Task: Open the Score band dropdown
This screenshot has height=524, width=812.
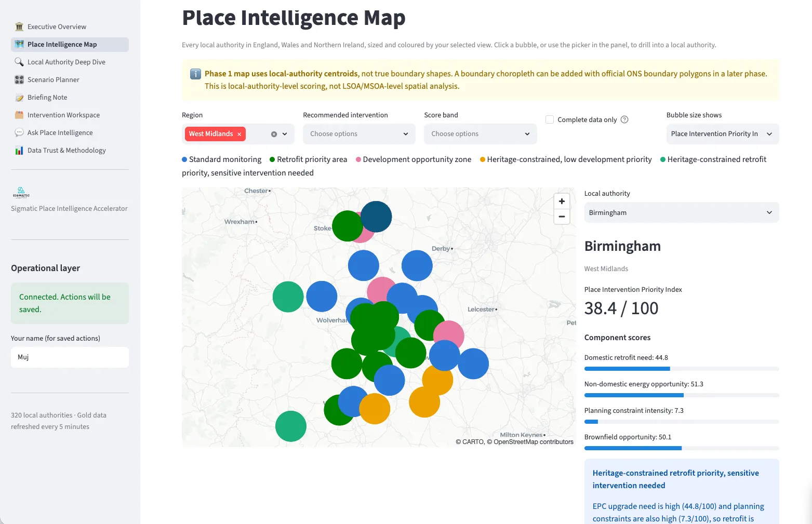Action: click(x=480, y=134)
